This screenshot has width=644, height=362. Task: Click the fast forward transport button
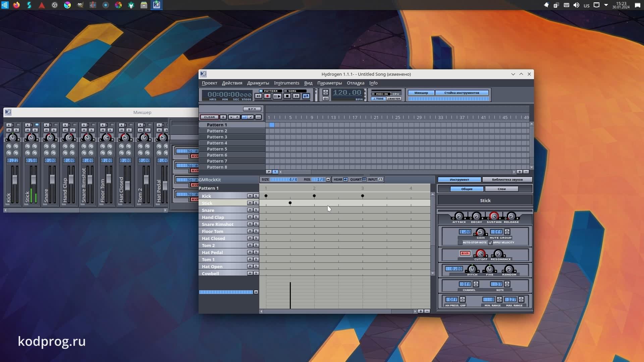(x=296, y=96)
